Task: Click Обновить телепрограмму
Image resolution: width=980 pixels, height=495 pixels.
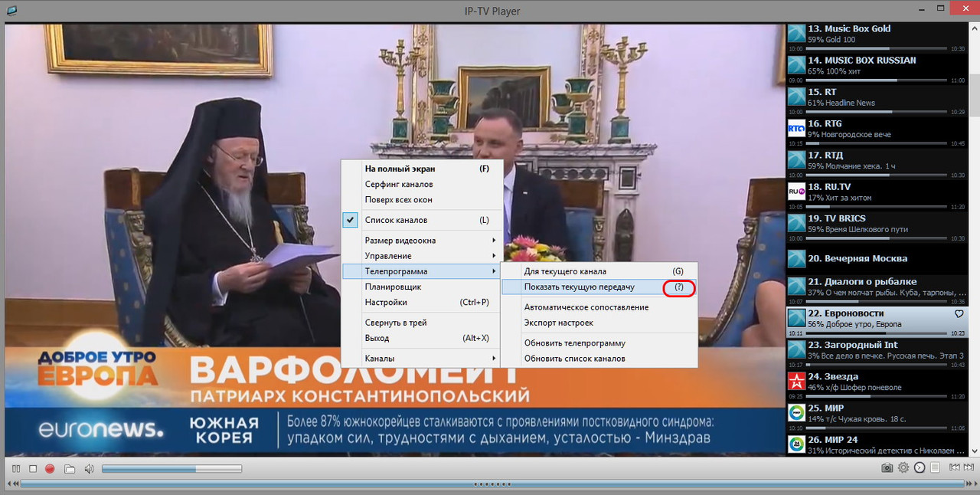Action: pos(599,343)
